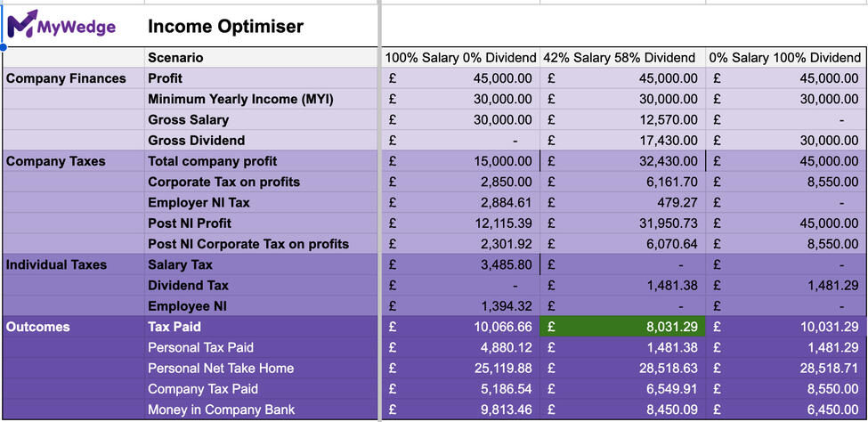
Task: Select the Personal Net Take Home row label
Action: (221, 368)
